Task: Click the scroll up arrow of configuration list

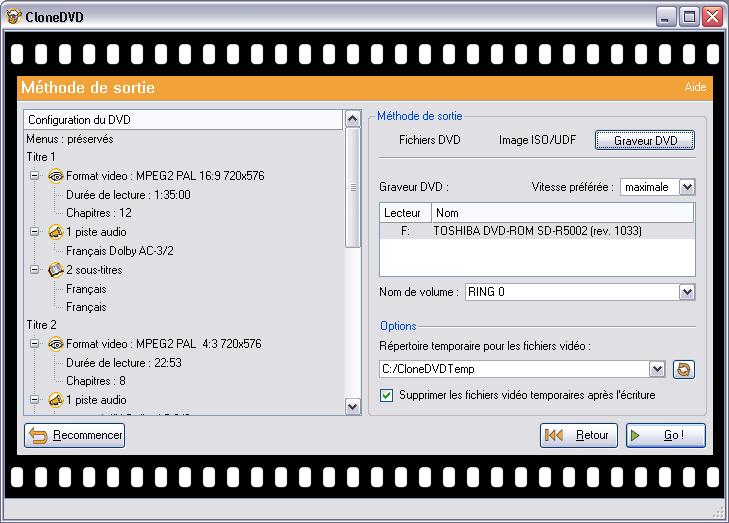Action: click(353, 119)
